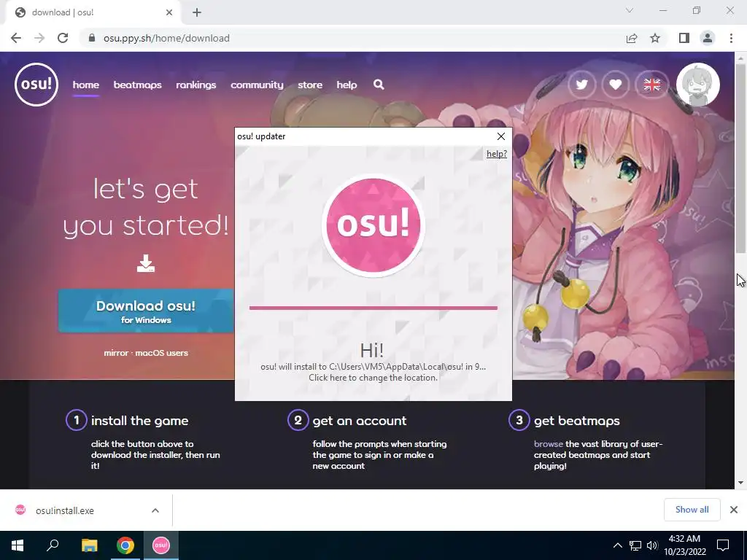Open Windows notification center
Screen dimensions: 747x560
tap(723, 545)
